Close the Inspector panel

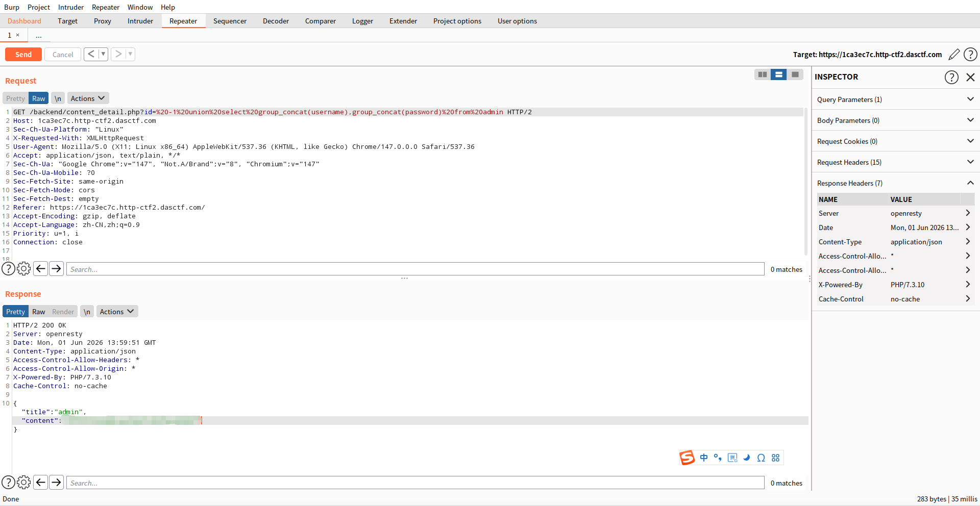[971, 77]
